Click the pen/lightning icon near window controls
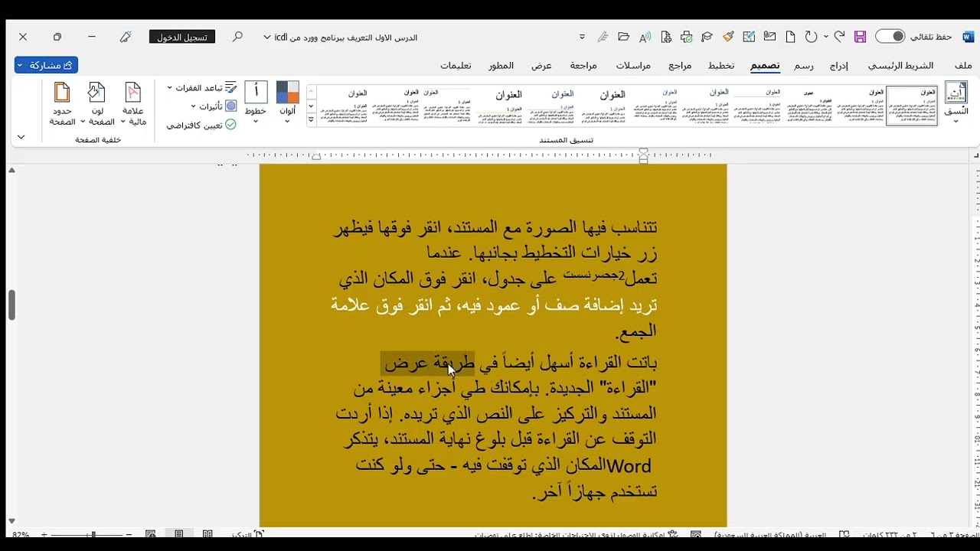The image size is (980, 551). [126, 37]
